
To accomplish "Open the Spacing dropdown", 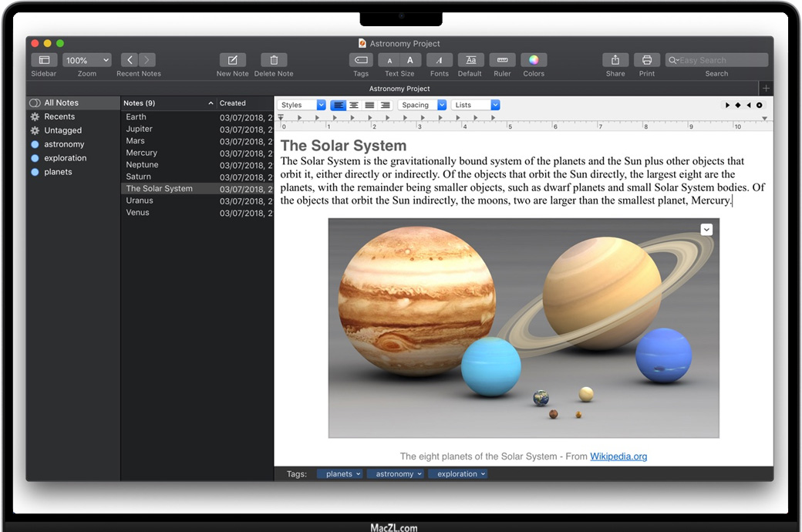I will tap(423, 105).
